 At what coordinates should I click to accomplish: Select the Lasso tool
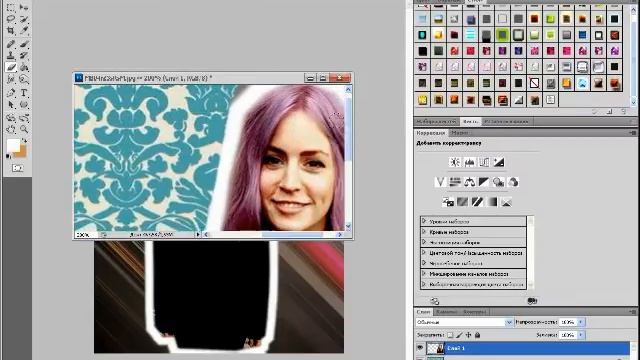[x=11, y=19]
